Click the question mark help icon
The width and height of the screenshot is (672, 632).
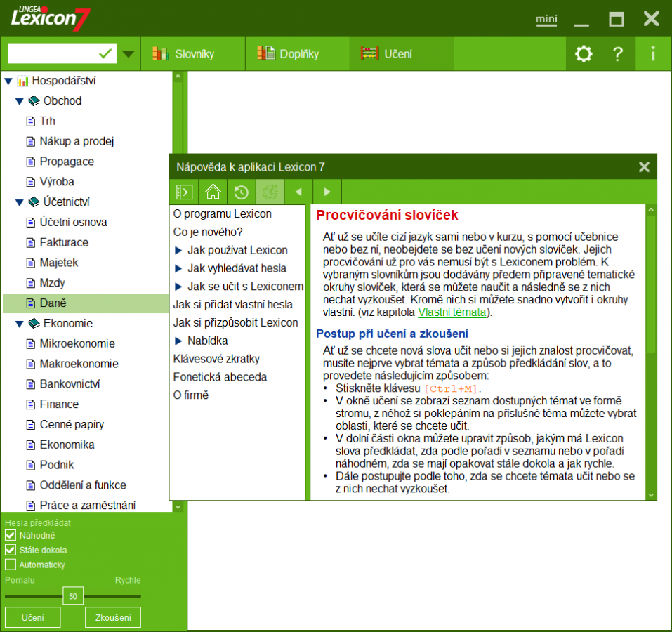coord(617,53)
